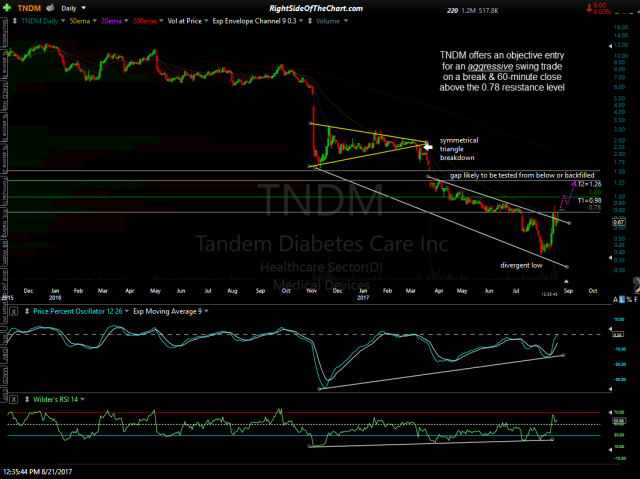Click the 1.2M volume readout
Viewport: 640px width, 479px height.
click(x=469, y=11)
